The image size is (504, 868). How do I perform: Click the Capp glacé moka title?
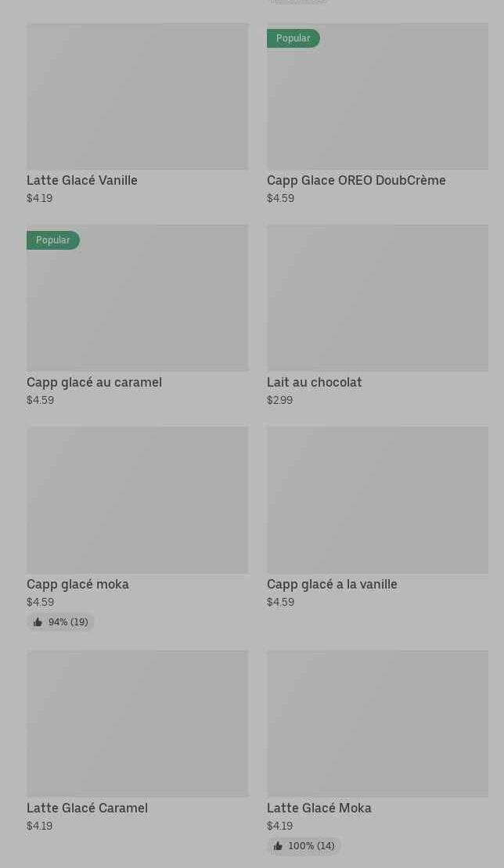tap(77, 584)
